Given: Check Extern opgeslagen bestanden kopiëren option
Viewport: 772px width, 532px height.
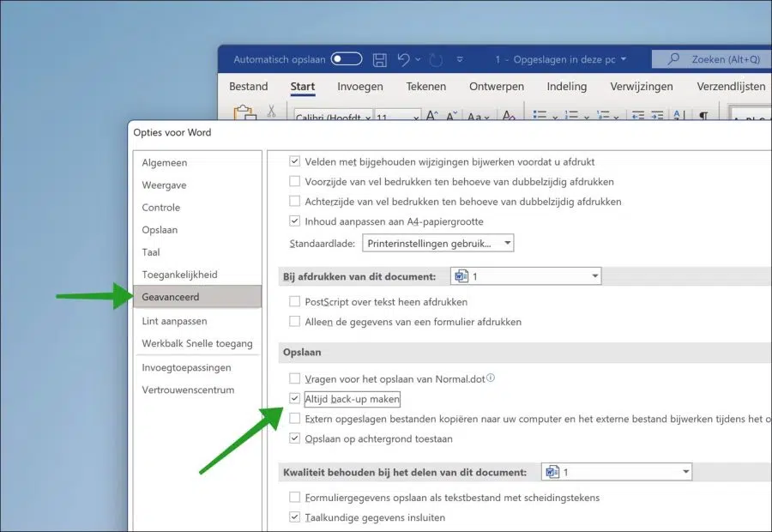Looking at the screenshot, I should (x=294, y=418).
